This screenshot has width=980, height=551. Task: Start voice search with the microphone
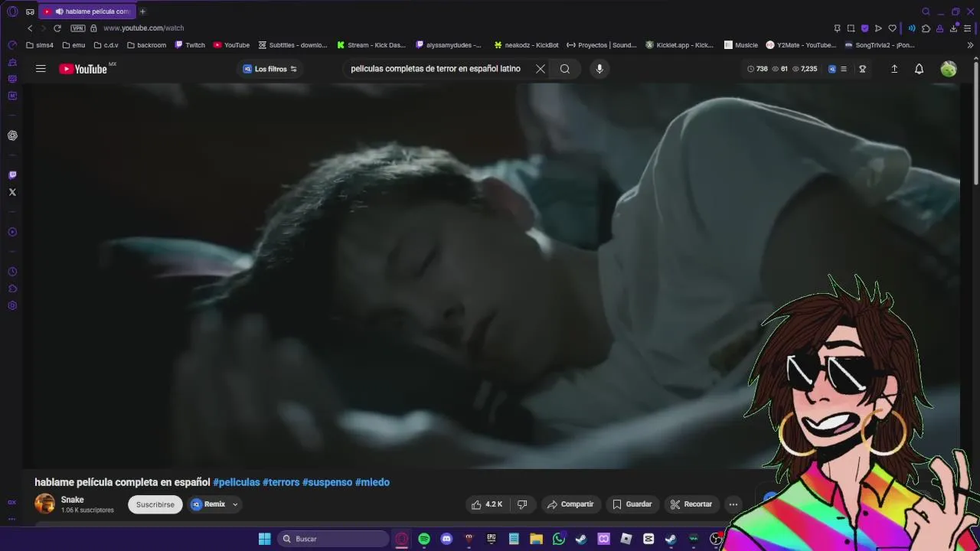[599, 69]
